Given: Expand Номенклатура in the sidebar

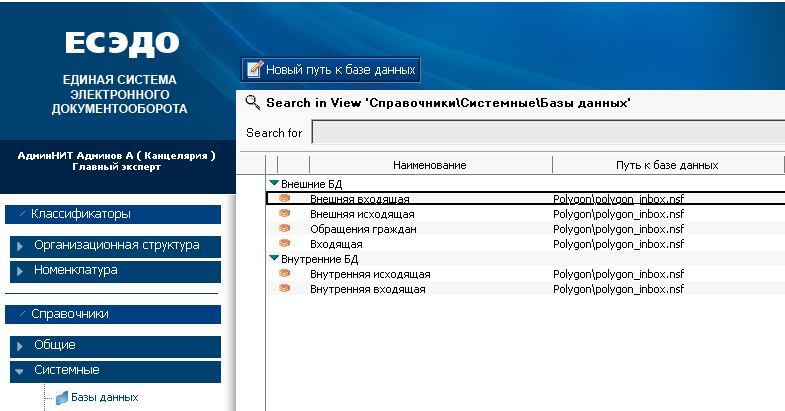Looking at the screenshot, I should point(115,271).
